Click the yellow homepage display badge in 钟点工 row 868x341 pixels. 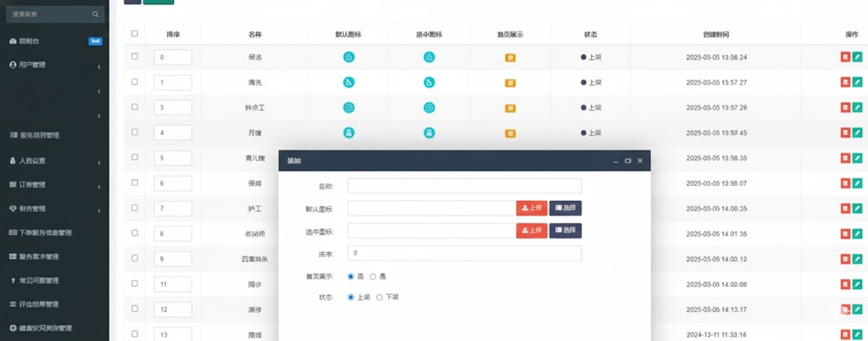pos(510,108)
